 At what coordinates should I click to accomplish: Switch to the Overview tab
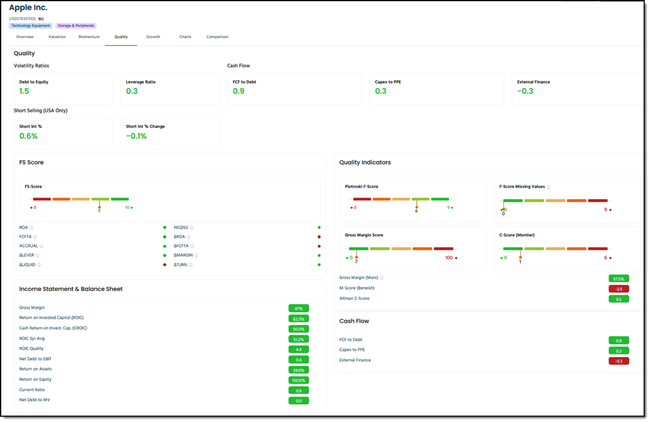(25, 37)
